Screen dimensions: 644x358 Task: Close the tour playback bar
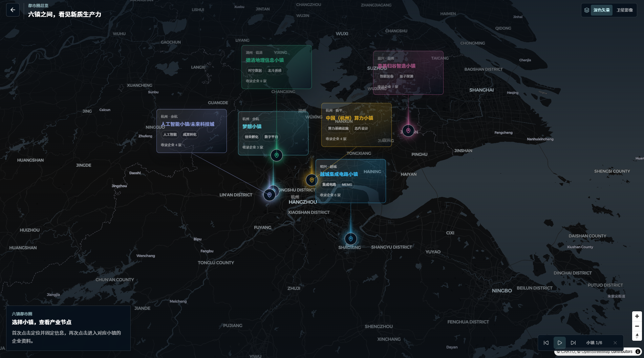click(x=615, y=343)
